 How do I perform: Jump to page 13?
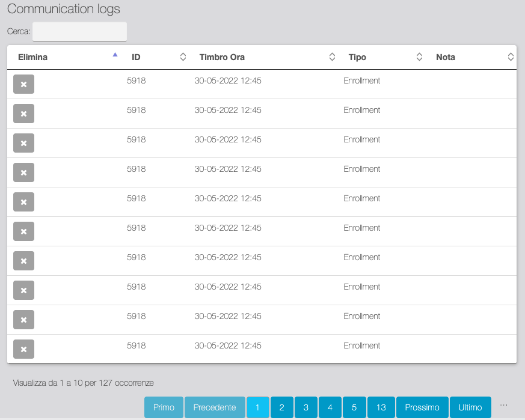coord(381,407)
